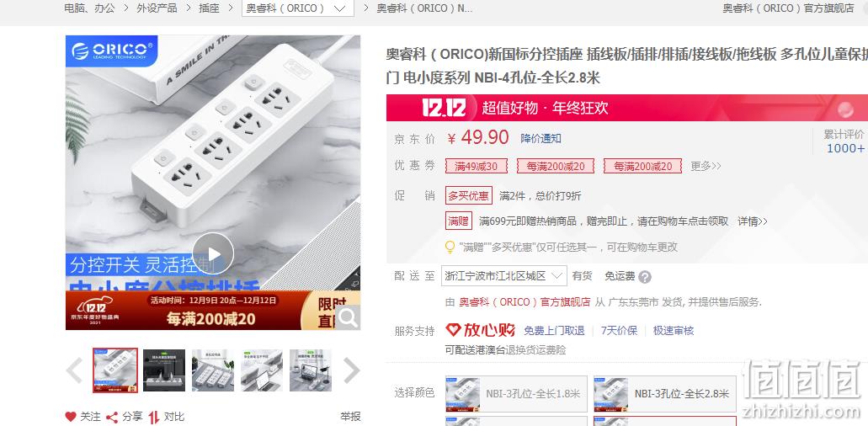868x426 pixels.
Task: Select the NBI-3孔位-全长2.8米 option
Action: coord(665,393)
